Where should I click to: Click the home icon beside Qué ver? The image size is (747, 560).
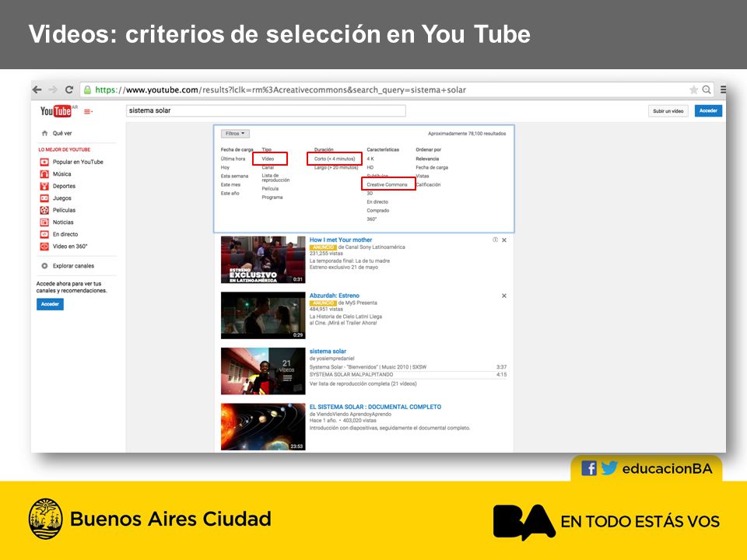[x=45, y=133]
